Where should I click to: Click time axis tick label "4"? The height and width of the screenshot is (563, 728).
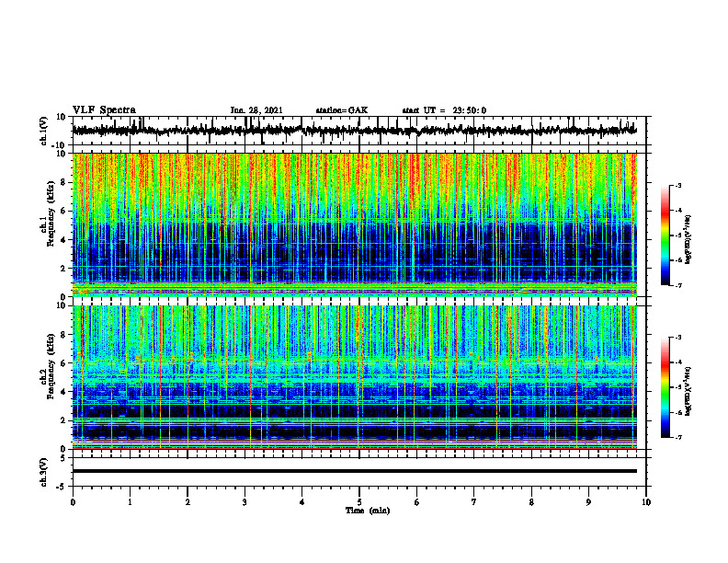(x=302, y=502)
